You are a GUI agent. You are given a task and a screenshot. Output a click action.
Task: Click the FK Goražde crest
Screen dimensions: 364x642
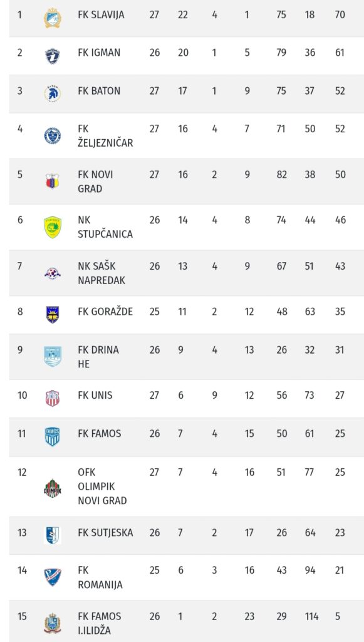pos(53,315)
